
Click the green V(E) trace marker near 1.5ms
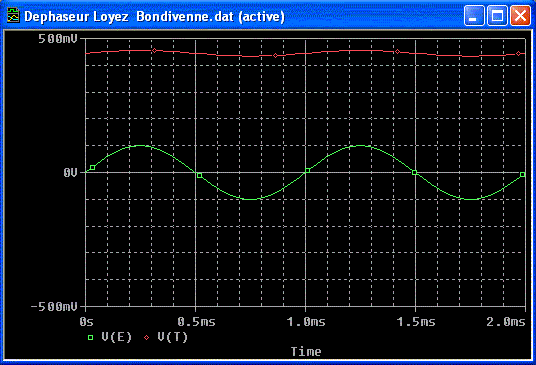click(x=415, y=173)
